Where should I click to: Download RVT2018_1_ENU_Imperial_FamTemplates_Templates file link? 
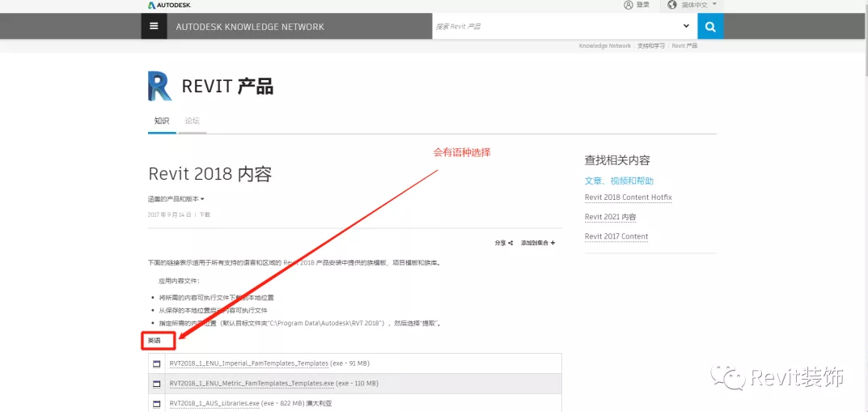[x=249, y=363]
